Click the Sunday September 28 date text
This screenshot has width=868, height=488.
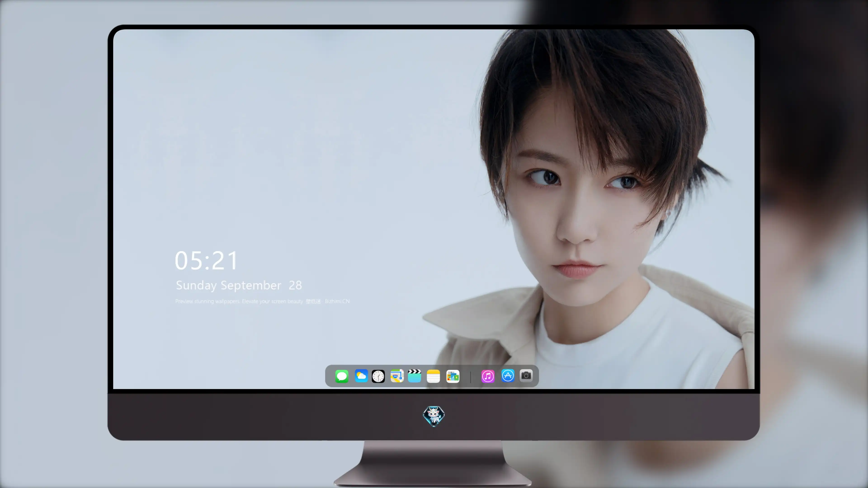click(239, 285)
